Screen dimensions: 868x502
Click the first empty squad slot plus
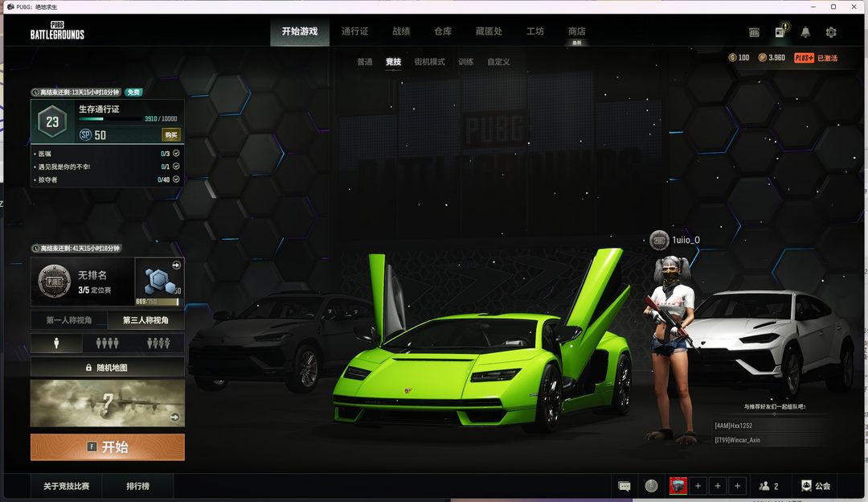[x=698, y=486]
